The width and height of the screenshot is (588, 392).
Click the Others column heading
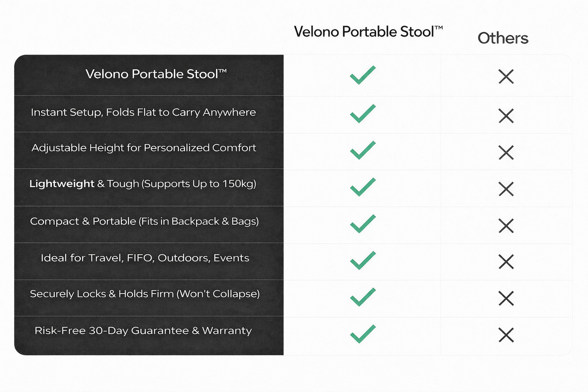503,38
